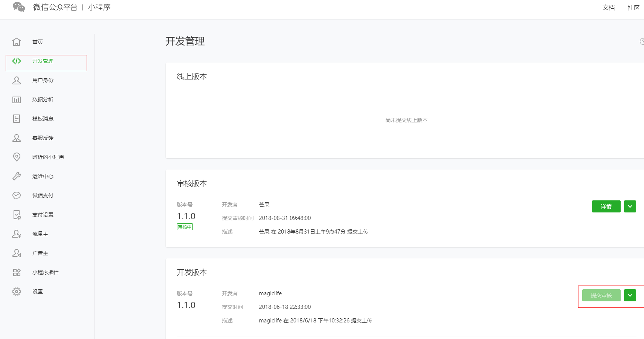The width and height of the screenshot is (644, 339).
Task: Click the headset person icon for 客服反馈
Action: (x=17, y=138)
